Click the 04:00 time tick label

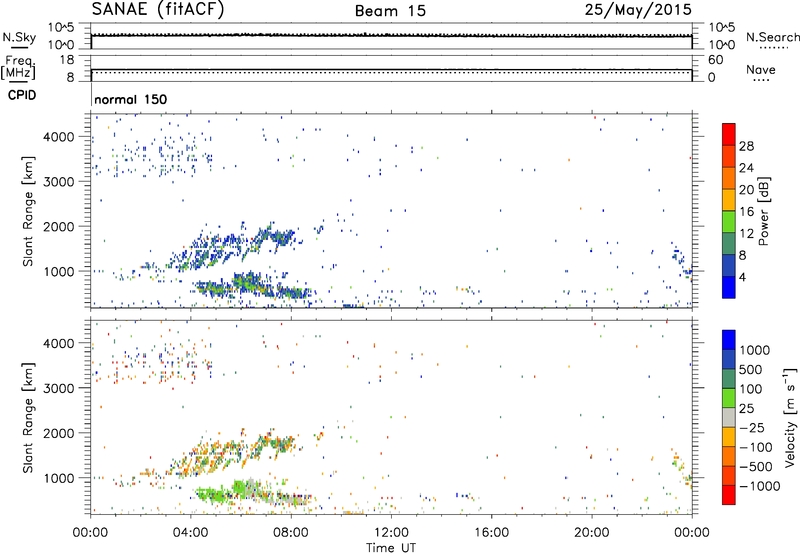(x=190, y=533)
